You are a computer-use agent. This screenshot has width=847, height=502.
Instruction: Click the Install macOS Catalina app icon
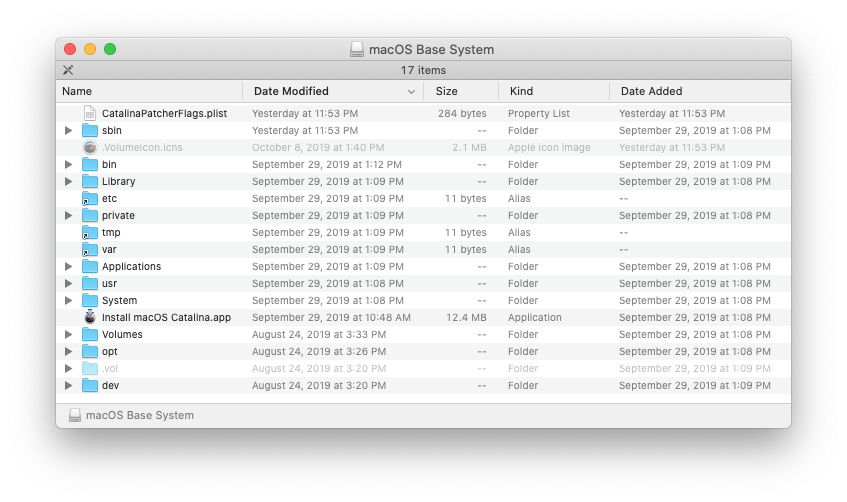coord(90,317)
